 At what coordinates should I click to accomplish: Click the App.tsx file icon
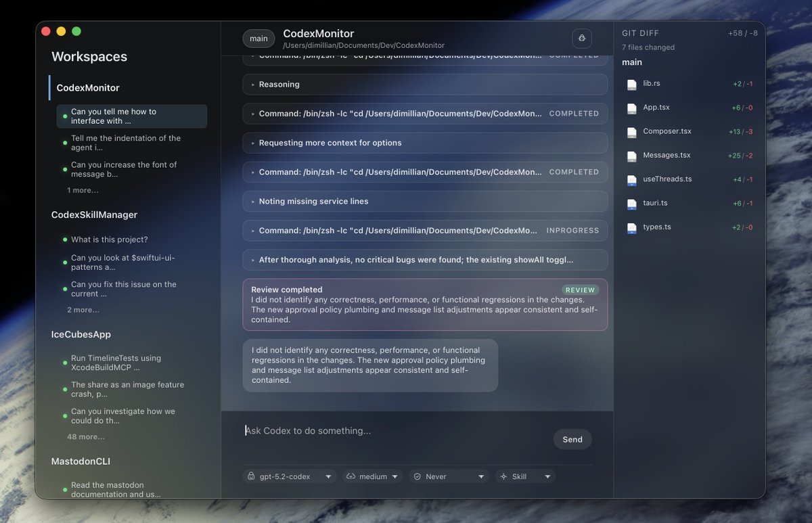(632, 108)
